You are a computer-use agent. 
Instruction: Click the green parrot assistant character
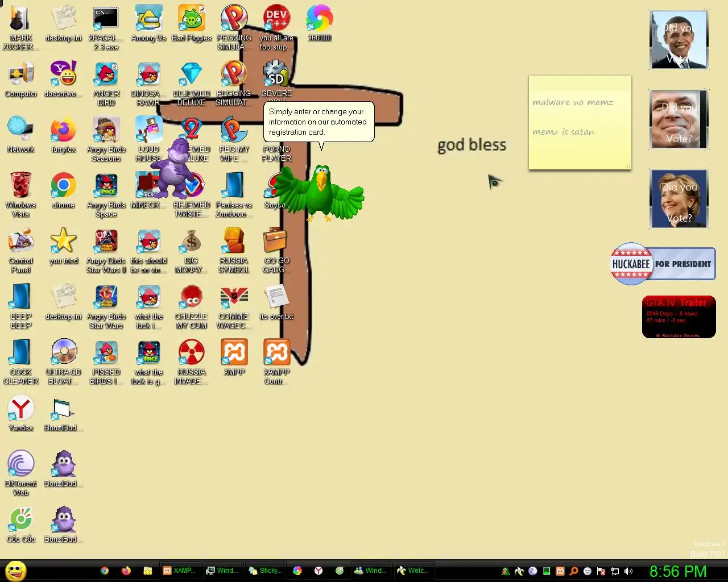(321, 193)
